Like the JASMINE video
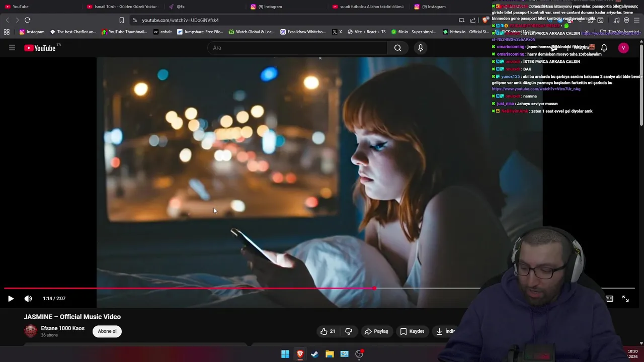Screen dimensions: 644x362 click(328, 331)
